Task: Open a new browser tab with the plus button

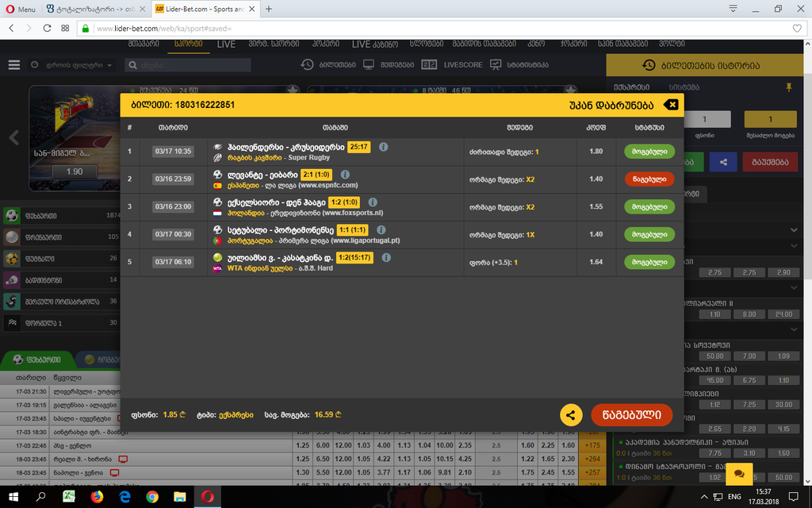Action: (269, 9)
